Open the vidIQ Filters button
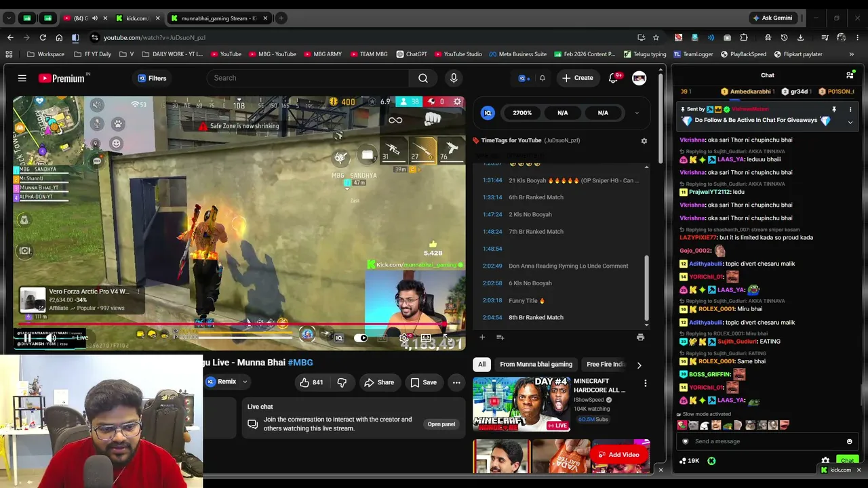This screenshot has height=488, width=868. 152,78
